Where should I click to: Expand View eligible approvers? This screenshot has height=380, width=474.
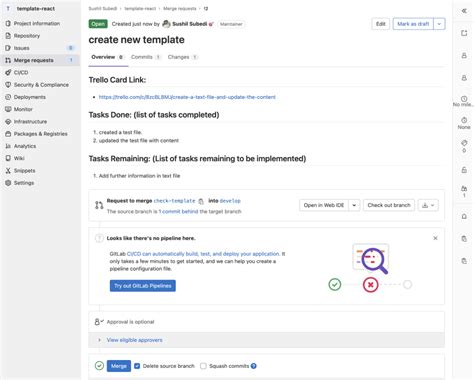tap(134, 340)
